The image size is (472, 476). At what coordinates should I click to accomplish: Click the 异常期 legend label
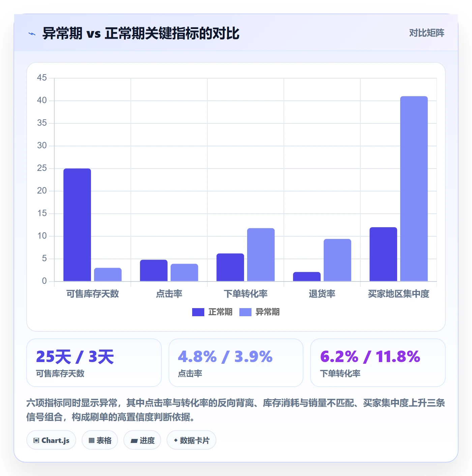pyautogui.click(x=267, y=312)
